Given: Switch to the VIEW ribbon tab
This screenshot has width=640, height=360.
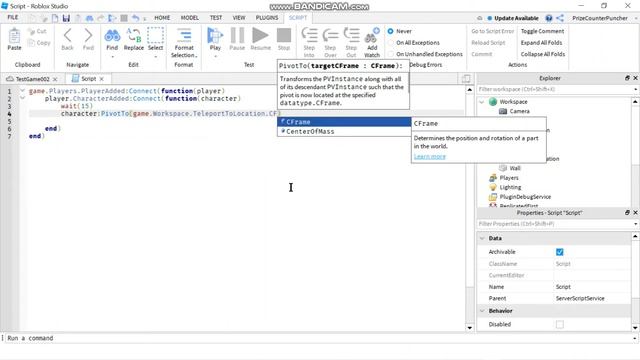Looking at the screenshot, I should pyautogui.click(x=239, y=18).
